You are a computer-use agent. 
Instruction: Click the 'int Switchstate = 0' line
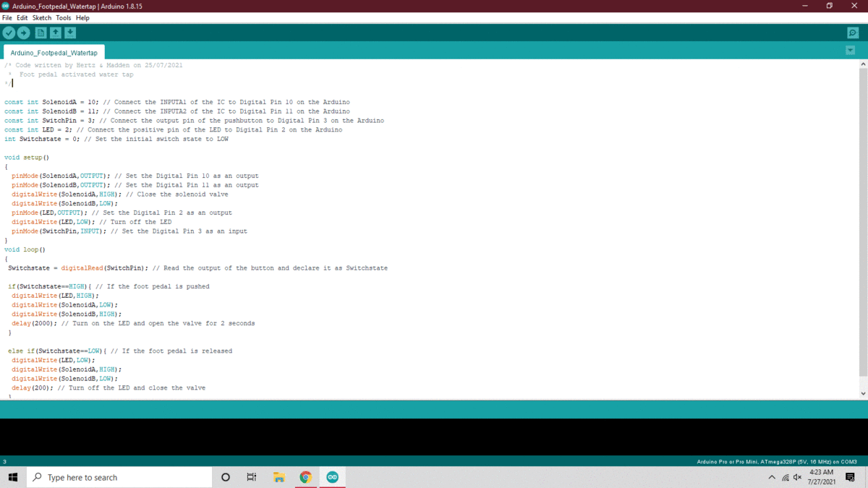point(116,139)
